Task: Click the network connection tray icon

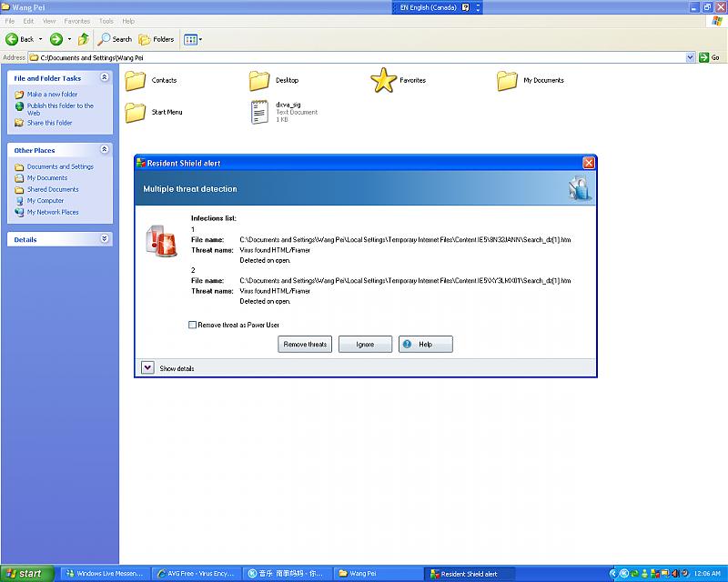Action: [665, 574]
